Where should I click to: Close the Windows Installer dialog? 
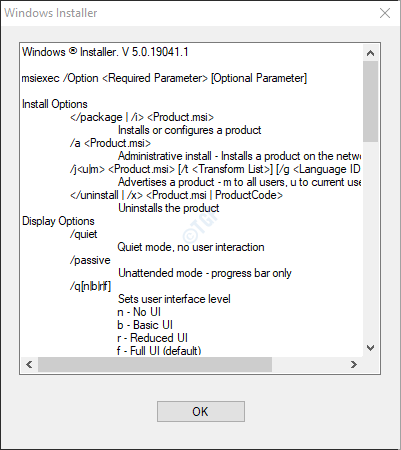[x=385, y=13]
